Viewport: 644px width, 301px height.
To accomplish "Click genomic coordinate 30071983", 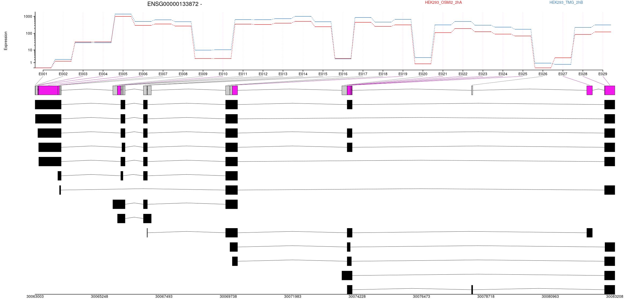I will point(293,297).
